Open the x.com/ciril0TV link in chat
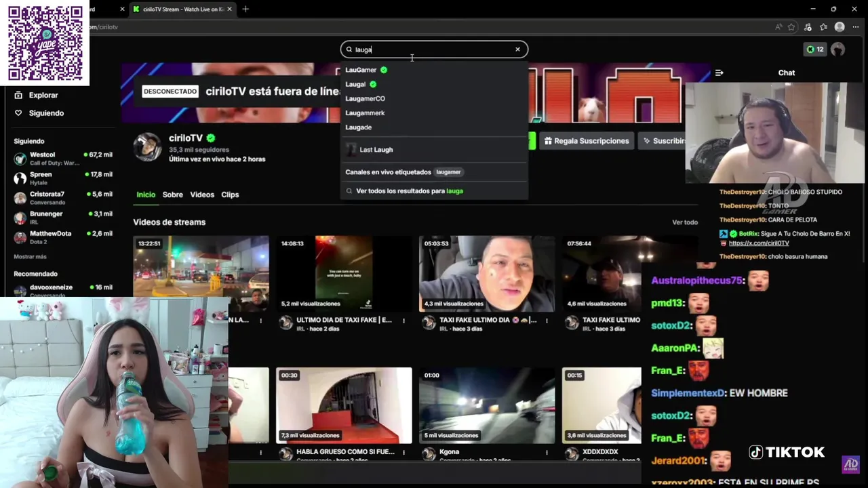 pyautogui.click(x=759, y=243)
